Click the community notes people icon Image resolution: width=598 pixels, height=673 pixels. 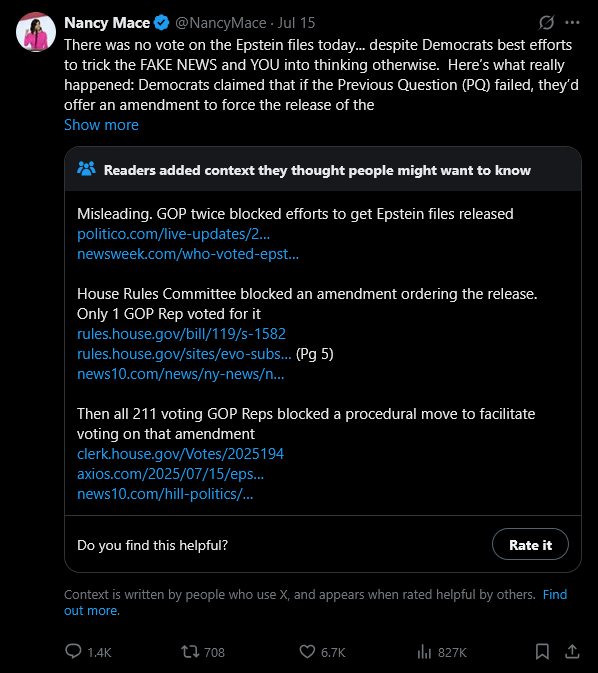click(x=86, y=169)
